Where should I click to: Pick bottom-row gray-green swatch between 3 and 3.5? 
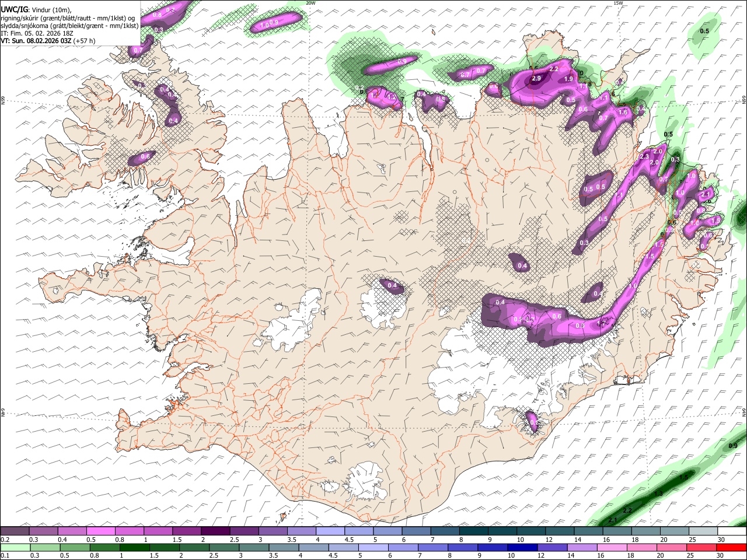[x=254, y=548]
